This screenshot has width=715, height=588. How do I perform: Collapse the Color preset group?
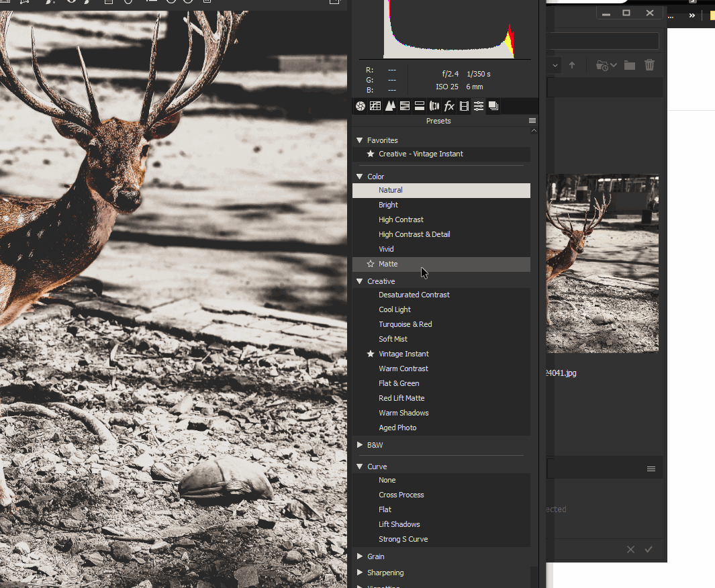pos(359,177)
